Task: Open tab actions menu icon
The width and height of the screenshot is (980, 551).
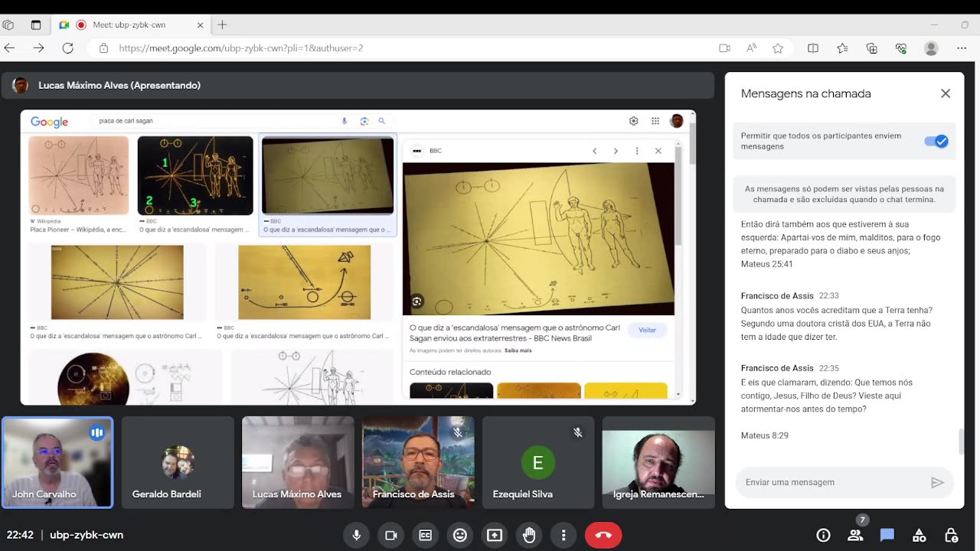Action: (36, 24)
